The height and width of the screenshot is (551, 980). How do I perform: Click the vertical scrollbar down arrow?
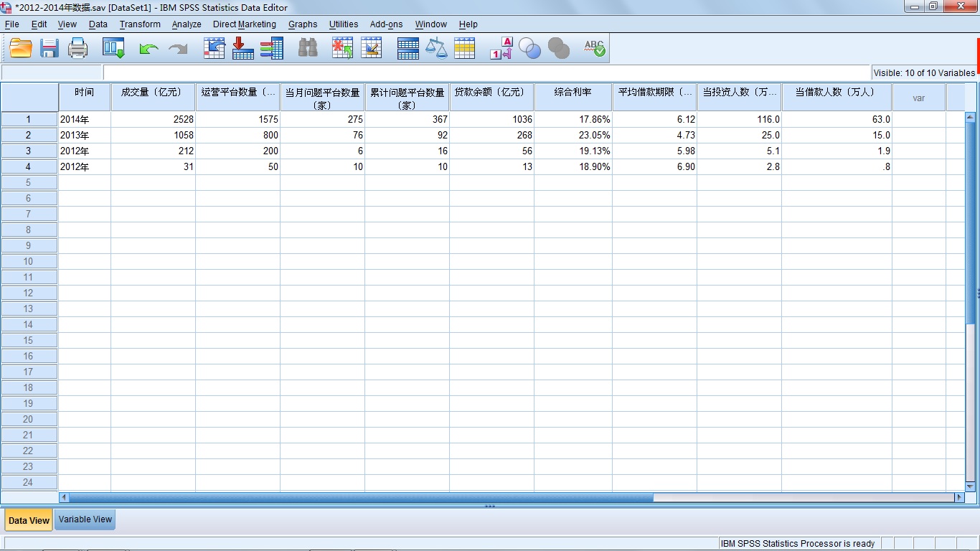tap(970, 486)
